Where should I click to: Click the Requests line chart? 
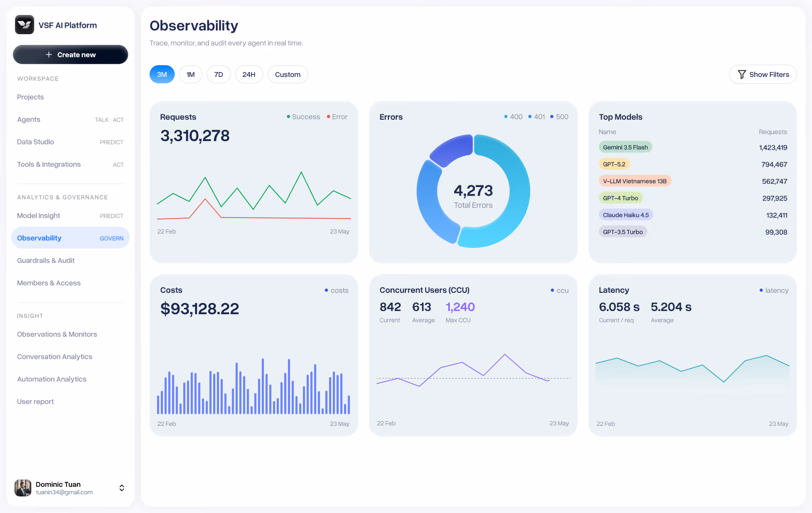(x=254, y=196)
